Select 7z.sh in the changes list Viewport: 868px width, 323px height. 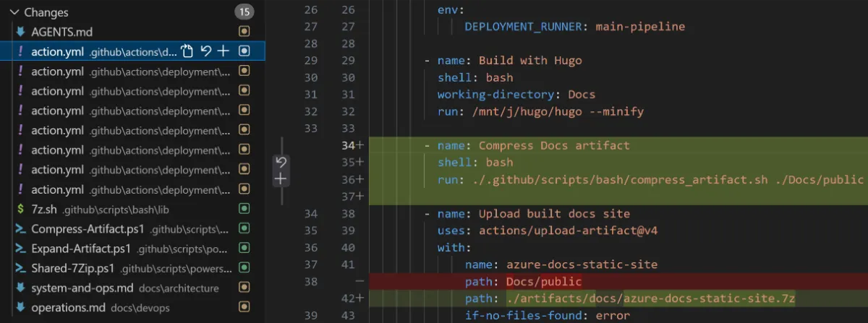tap(41, 209)
